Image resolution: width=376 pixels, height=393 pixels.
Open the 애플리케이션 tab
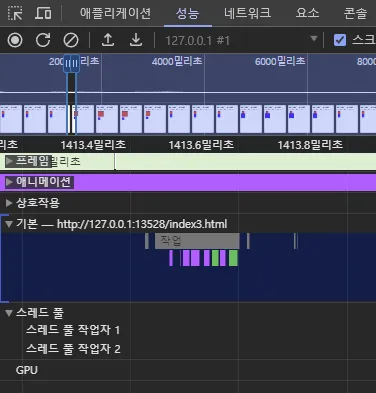[x=115, y=13]
